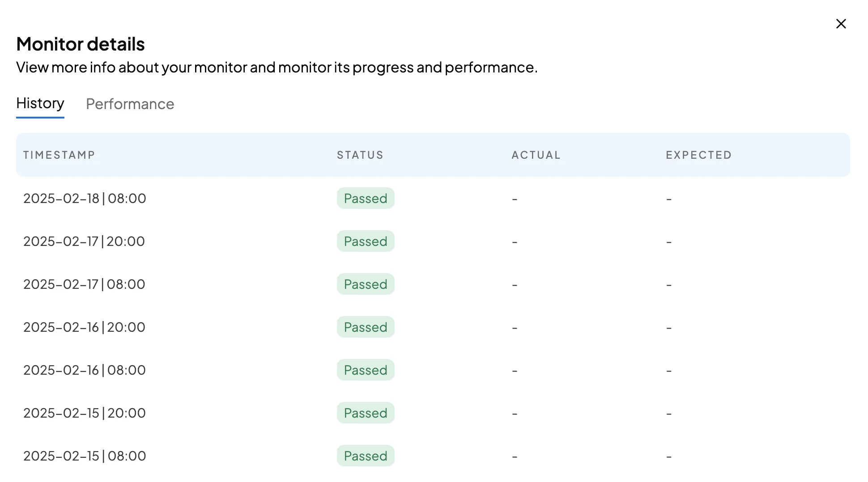Select the History tab
868x482 pixels.
40,103
